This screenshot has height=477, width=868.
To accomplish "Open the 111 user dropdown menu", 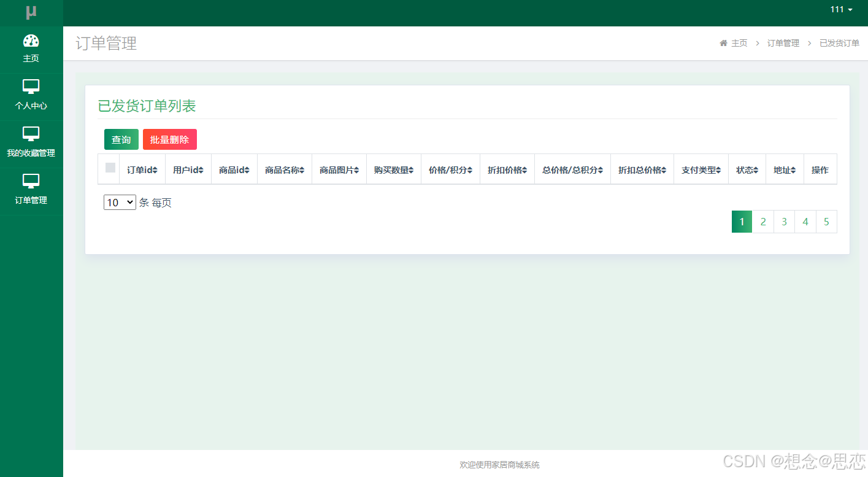I will pyautogui.click(x=841, y=9).
